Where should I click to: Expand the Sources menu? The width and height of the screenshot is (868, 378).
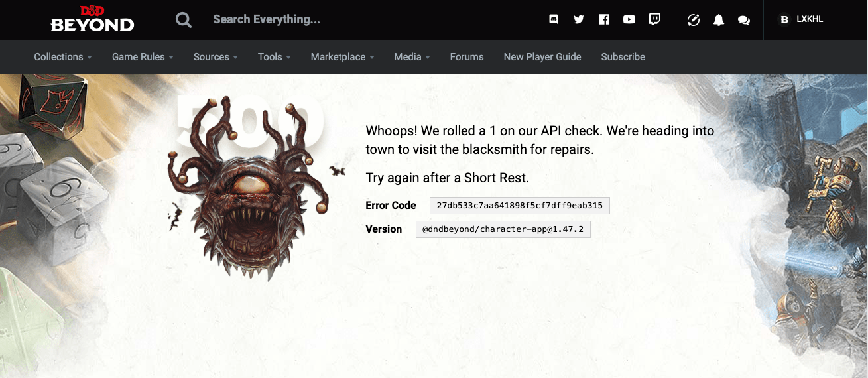tap(216, 57)
